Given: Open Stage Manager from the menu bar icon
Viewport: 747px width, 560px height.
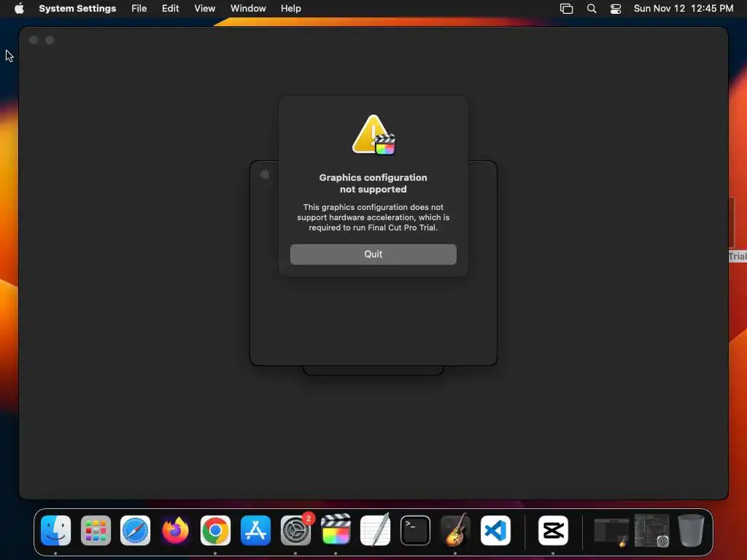Looking at the screenshot, I should [x=566, y=9].
